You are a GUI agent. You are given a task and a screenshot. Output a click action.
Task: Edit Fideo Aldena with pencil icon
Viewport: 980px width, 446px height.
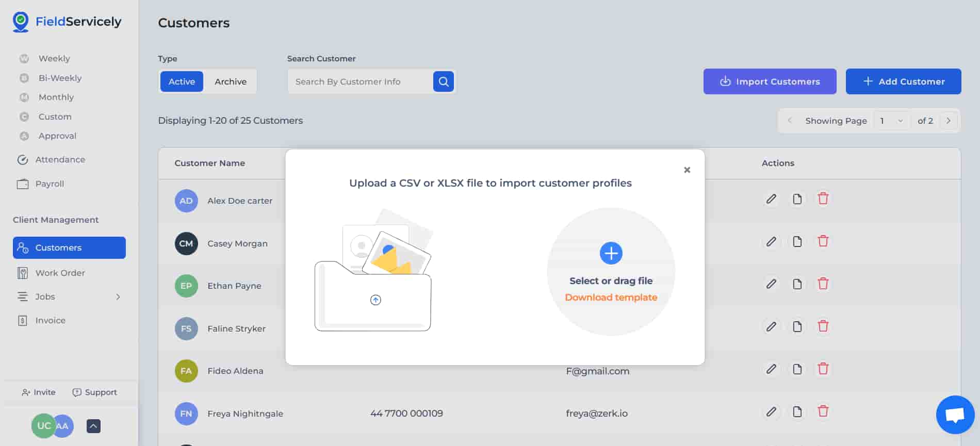click(x=771, y=369)
